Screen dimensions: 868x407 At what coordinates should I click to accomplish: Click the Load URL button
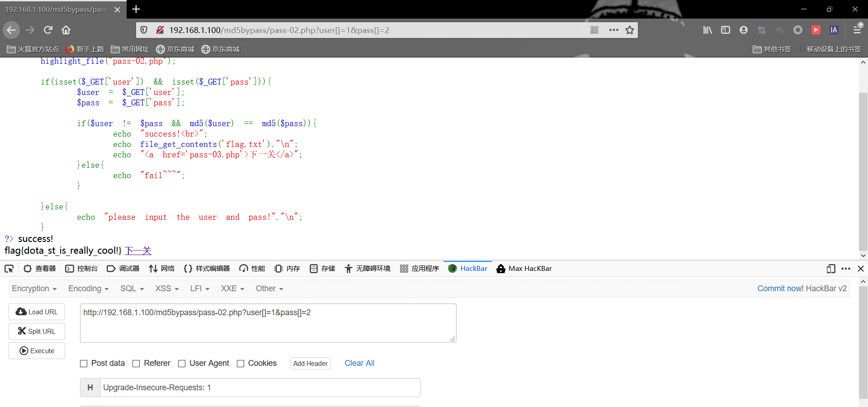37,312
